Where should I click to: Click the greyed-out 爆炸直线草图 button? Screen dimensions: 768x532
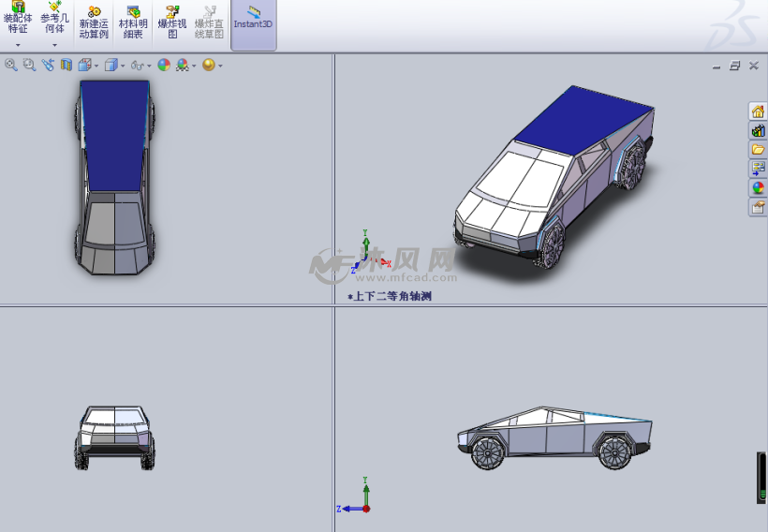pos(209,22)
